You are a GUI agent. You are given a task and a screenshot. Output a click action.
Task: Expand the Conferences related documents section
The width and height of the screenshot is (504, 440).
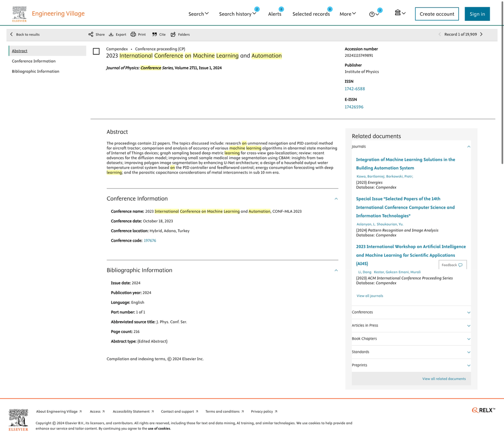pyautogui.click(x=469, y=312)
